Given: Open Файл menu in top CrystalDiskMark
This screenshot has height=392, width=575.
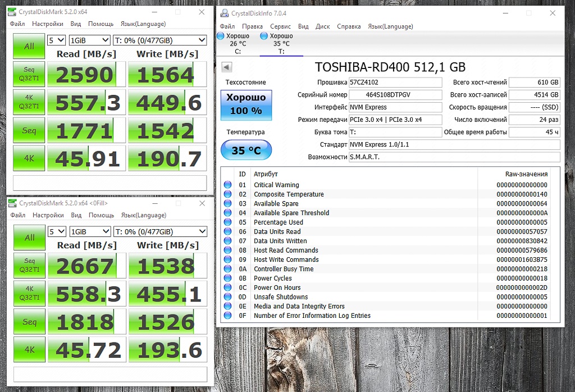Looking at the screenshot, I should pos(17,24).
